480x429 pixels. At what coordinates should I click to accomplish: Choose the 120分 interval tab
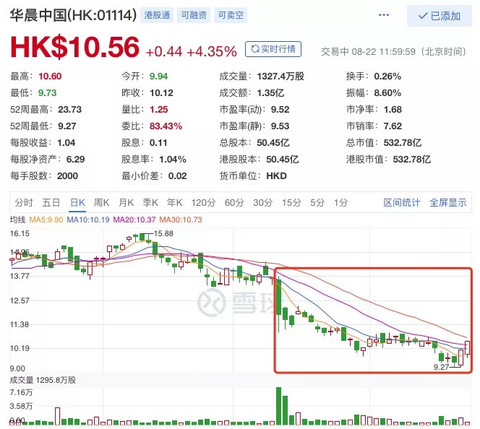point(203,202)
